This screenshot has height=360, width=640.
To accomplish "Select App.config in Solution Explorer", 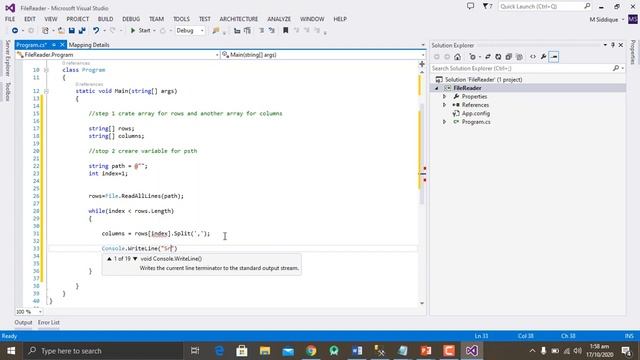I will 476,113.
